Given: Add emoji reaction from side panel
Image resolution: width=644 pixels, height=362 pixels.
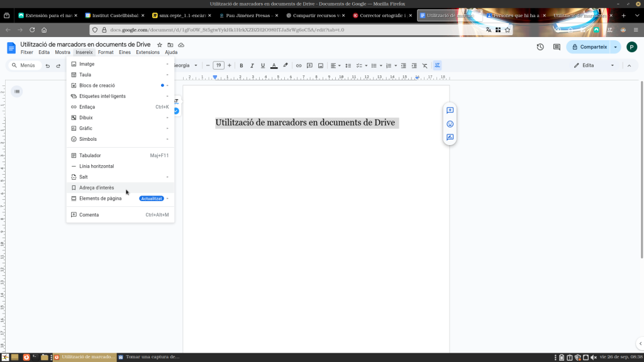Looking at the screenshot, I should [450, 124].
